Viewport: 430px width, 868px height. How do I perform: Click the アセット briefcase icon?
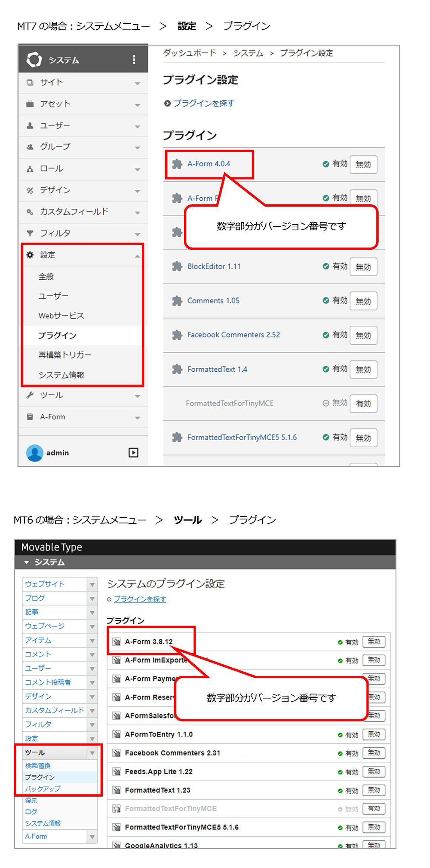(x=30, y=104)
